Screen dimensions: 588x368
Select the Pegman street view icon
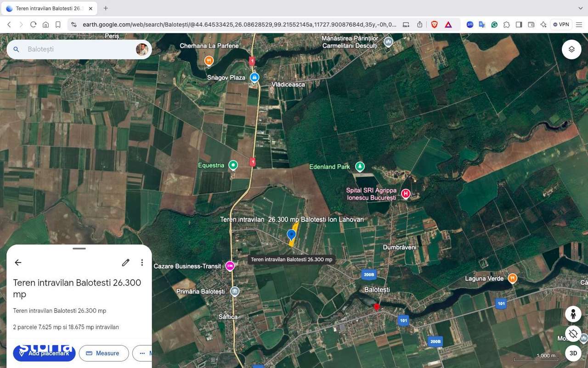(573, 314)
